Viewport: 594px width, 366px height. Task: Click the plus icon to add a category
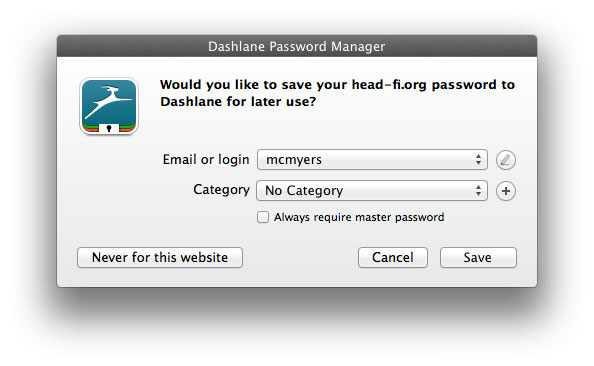[x=506, y=191]
